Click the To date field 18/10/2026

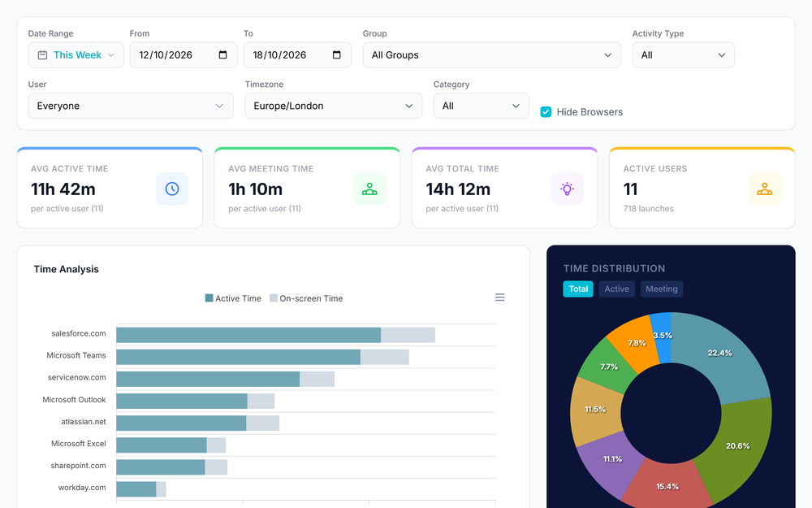tap(297, 55)
